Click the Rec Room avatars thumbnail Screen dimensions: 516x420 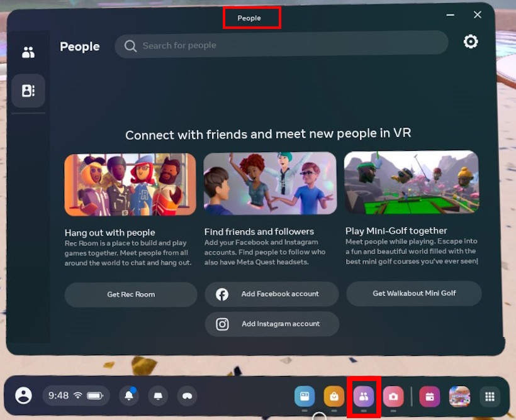coord(130,185)
